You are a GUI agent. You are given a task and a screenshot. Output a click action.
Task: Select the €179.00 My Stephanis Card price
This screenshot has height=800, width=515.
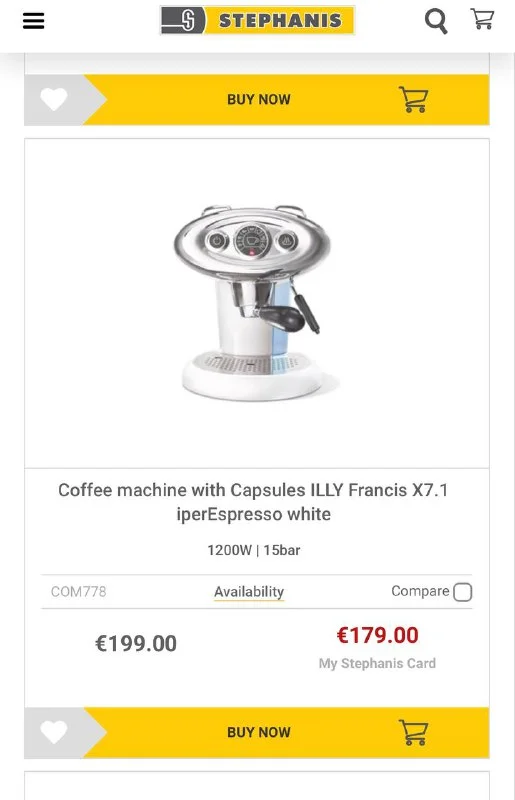pyautogui.click(x=377, y=636)
